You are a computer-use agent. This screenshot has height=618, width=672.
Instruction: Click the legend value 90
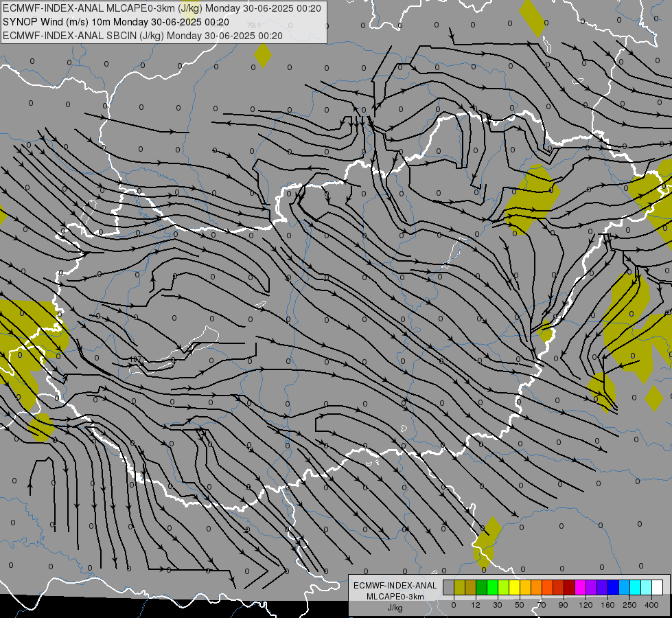point(563,605)
